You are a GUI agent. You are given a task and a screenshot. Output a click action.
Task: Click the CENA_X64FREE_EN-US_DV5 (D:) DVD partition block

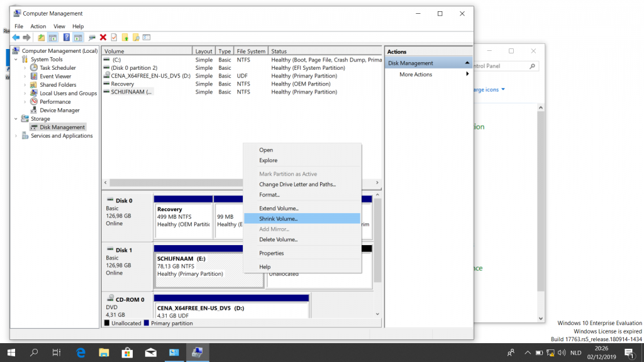pos(231,306)
